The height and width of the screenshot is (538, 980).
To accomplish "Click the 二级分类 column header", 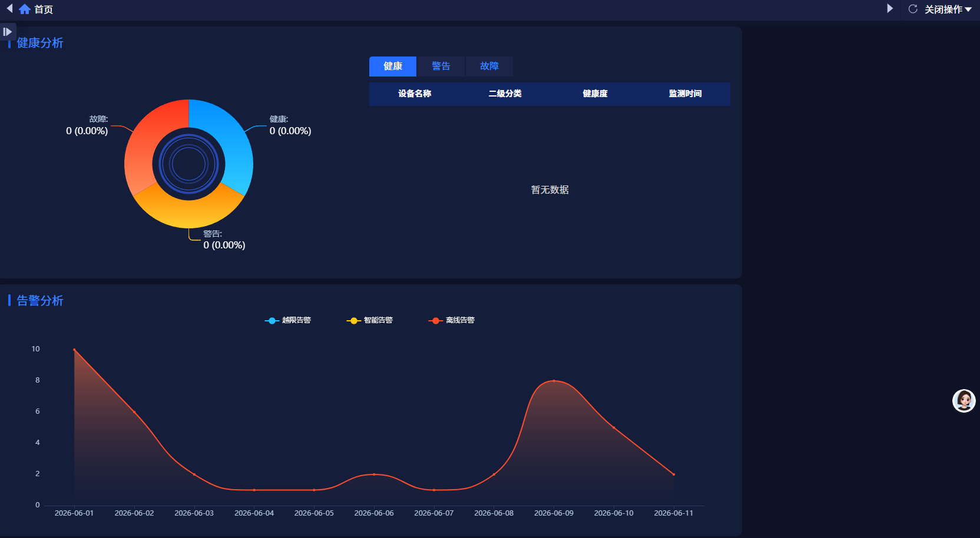I will pos(505,94).
